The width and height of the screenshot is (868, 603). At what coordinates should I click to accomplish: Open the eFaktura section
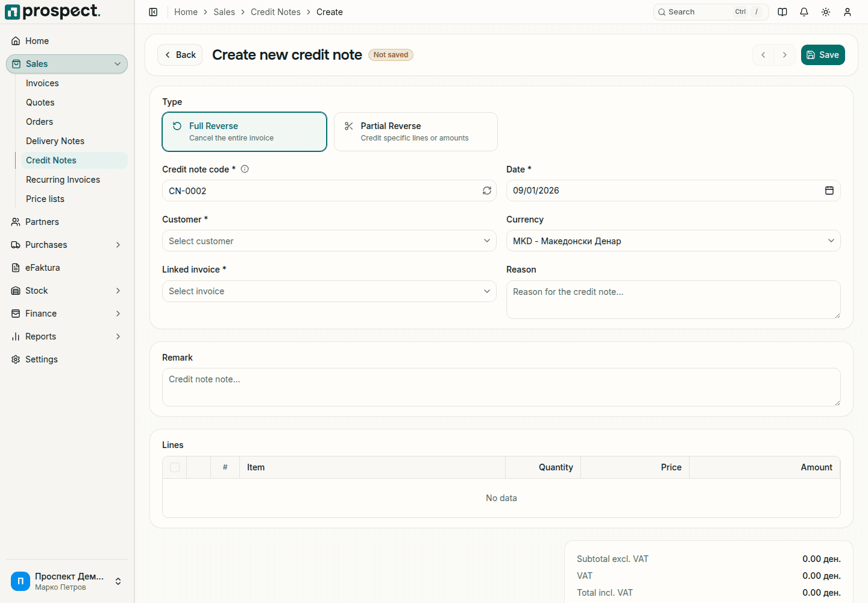[x=67, y=268]
